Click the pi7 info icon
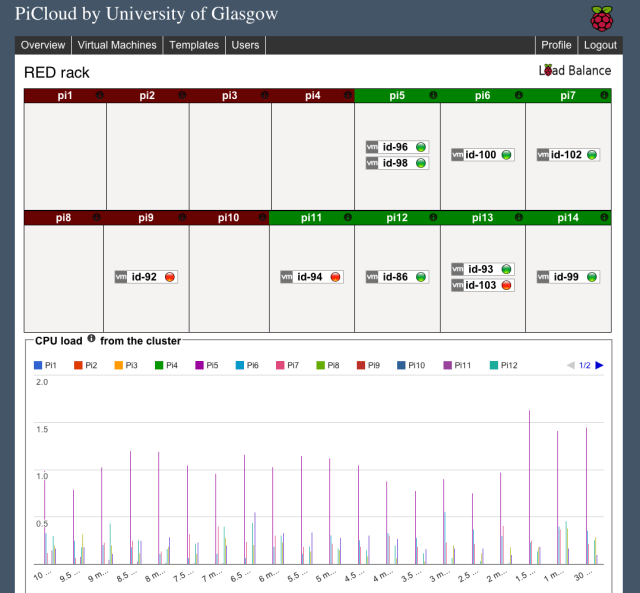 (604, 95)
